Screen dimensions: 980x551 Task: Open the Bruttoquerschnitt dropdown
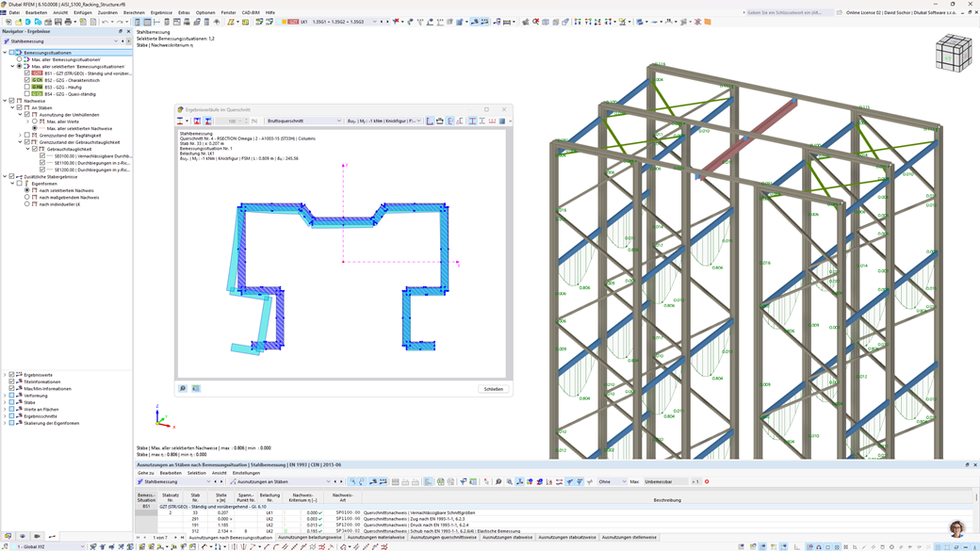pos(303,121)
